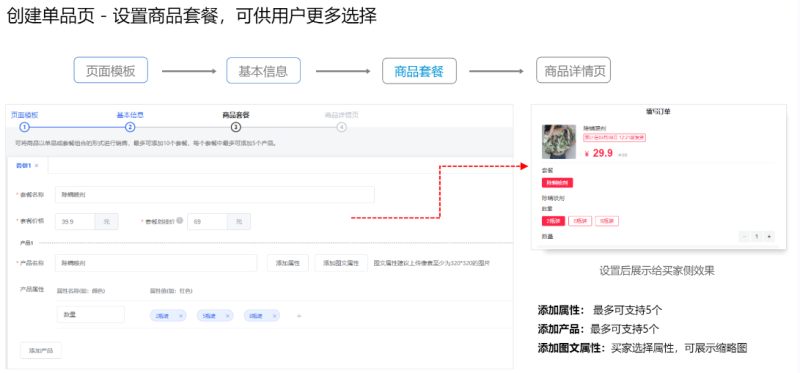Click the 填写订单 preview title
The width and height of the screenshot is (800, 373).
(x=658, y=112)
